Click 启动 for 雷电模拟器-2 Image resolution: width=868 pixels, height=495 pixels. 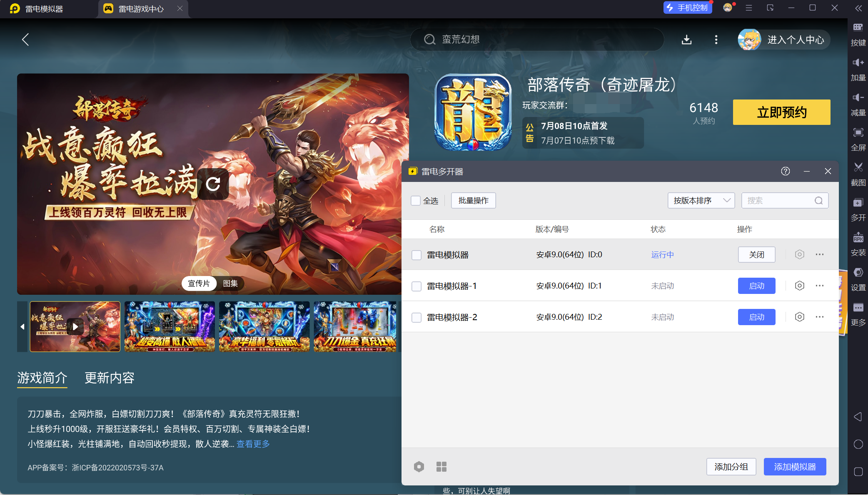coord(756,317)
